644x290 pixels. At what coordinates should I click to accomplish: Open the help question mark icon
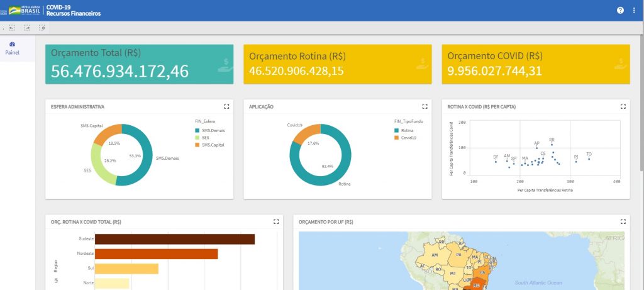tap(620, 10)
